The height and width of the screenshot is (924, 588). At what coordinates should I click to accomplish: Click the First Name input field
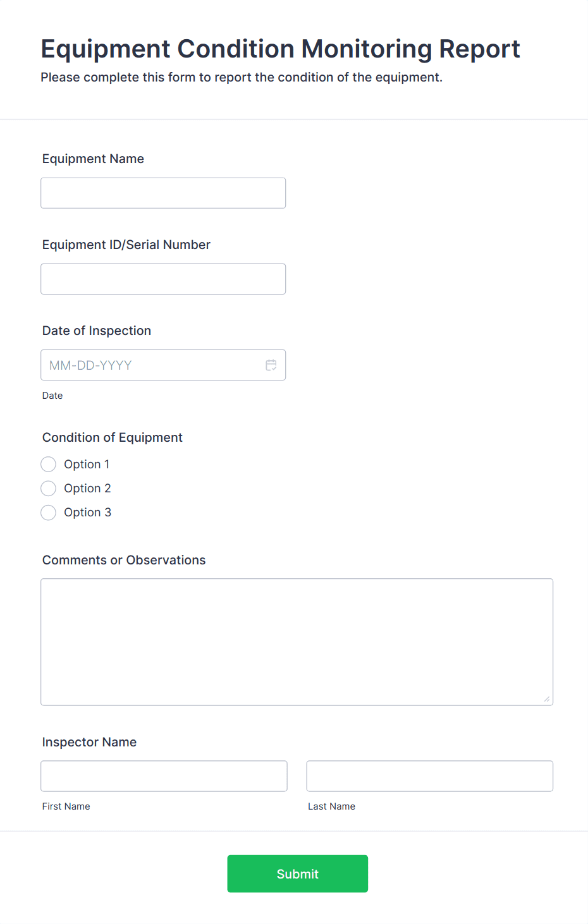[164, 775]
